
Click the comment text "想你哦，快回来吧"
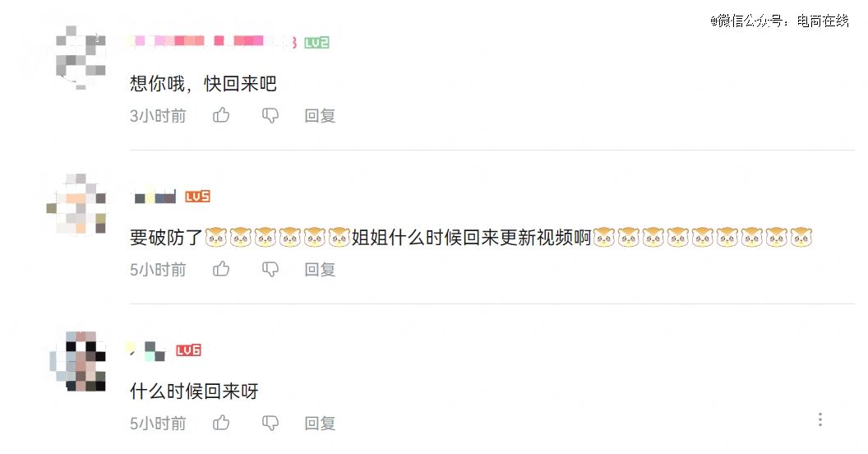pyautogui.click(x=203, y=84)
